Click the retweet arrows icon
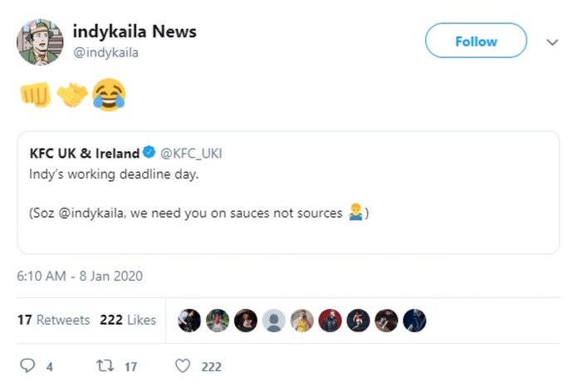573x392 pixels. coord(105,365)
